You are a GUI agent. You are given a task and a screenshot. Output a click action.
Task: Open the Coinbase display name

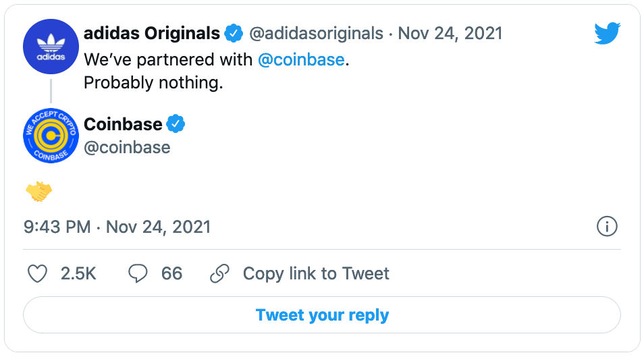[123, 124]
